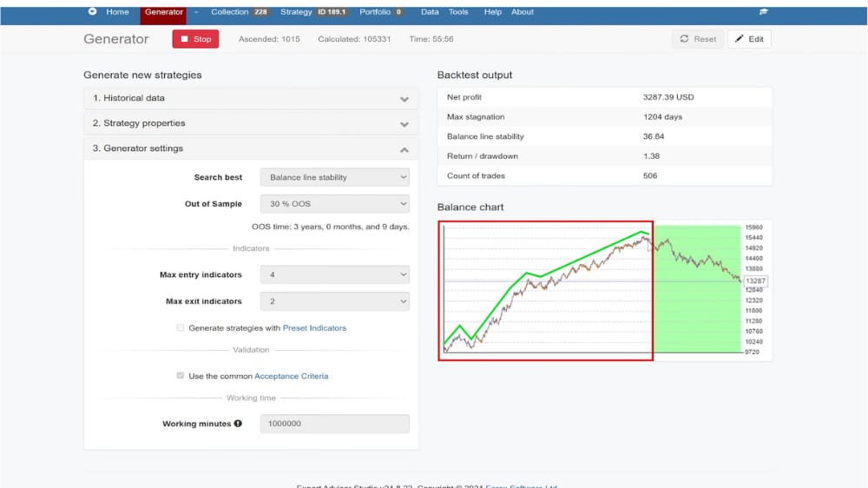Click the Strategy ID 189.1 badge
The image size is (868, 488).
[x=333, y=12]
